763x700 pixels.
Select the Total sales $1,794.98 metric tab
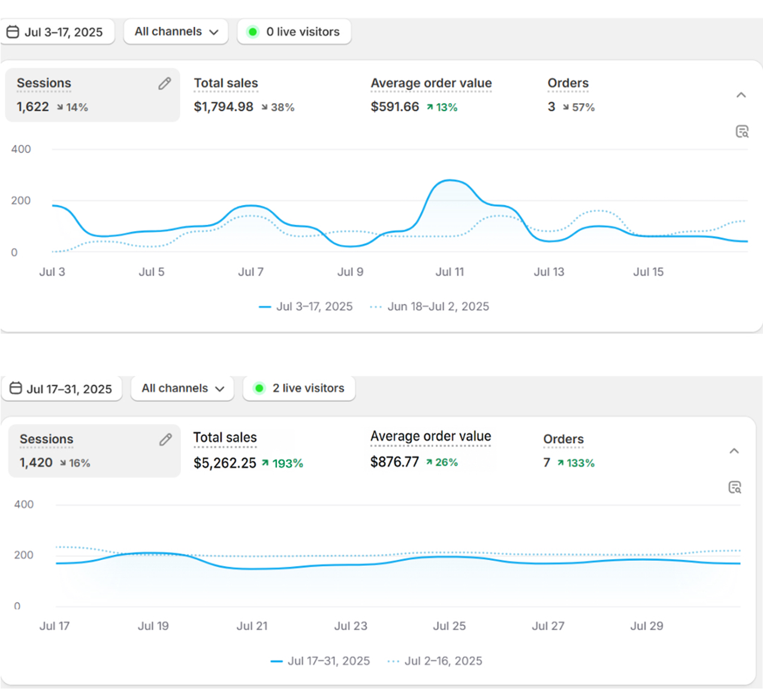tap(244, 95)
